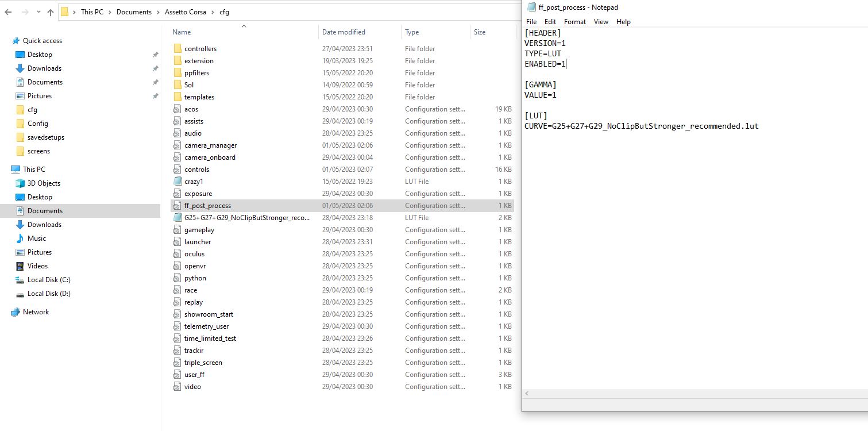
Task: Click the ff_post_process file icon
Action: (178, 206)
